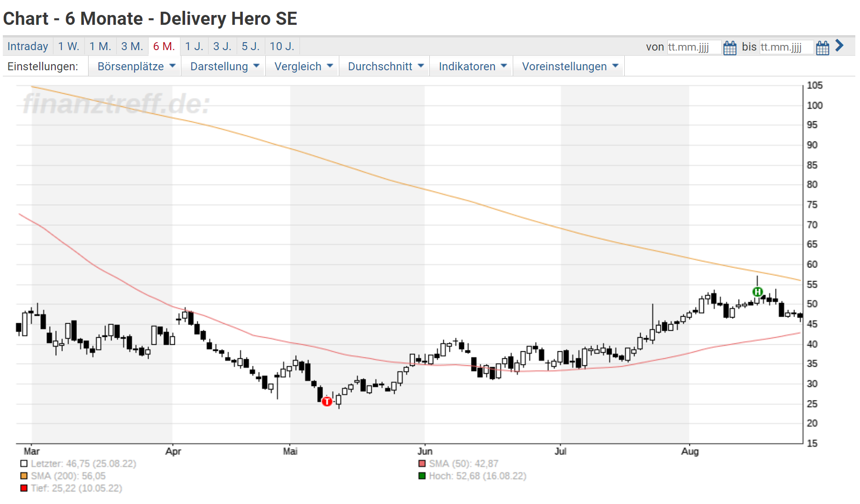Open the Darstellung dropdown
860x504 pixels.
[224, 67]
